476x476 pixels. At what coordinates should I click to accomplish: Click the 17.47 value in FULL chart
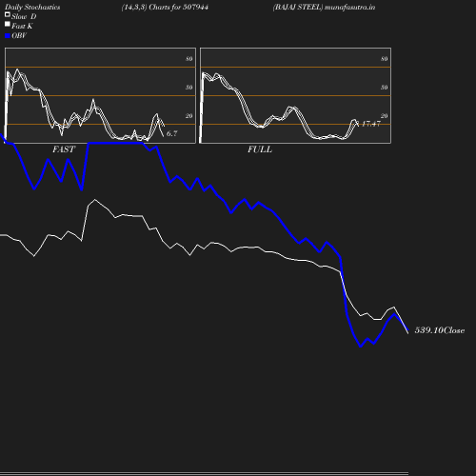[x=370, y=124]
